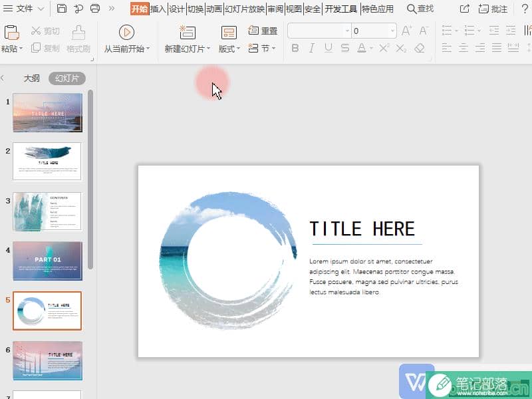Image resolution: width=532 pixels, height=399 pixels.
Task: Click the distributed alignment icon
Action: click(x=513, y=48)
